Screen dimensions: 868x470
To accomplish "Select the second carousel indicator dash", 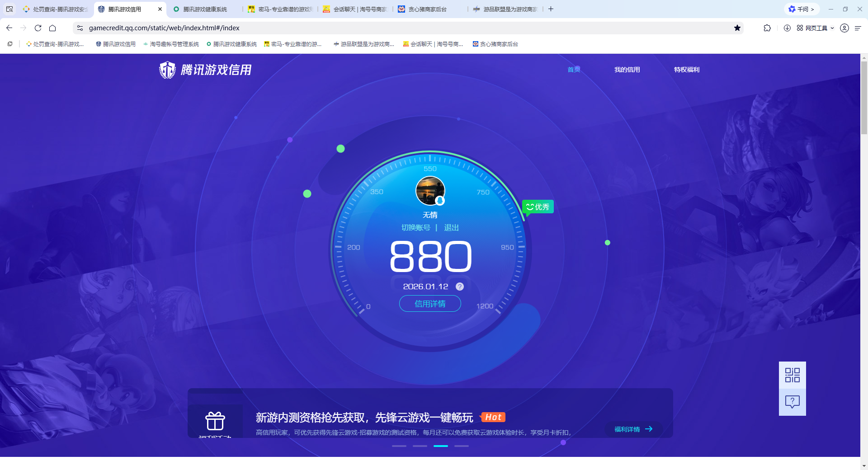I will click(420, 446).
